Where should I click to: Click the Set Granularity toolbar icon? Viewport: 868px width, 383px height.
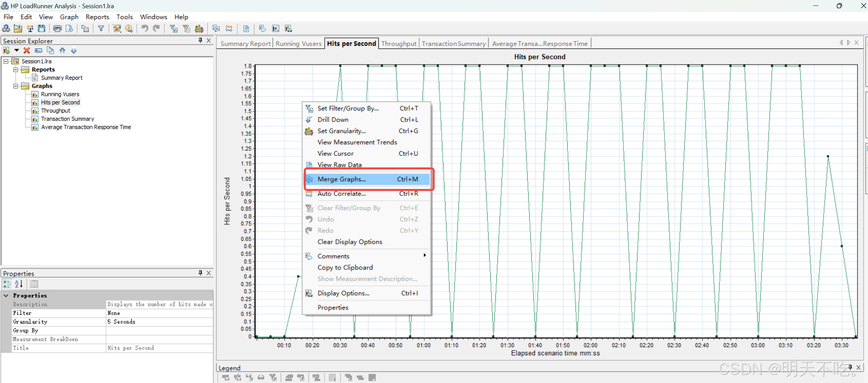point(199,29)
